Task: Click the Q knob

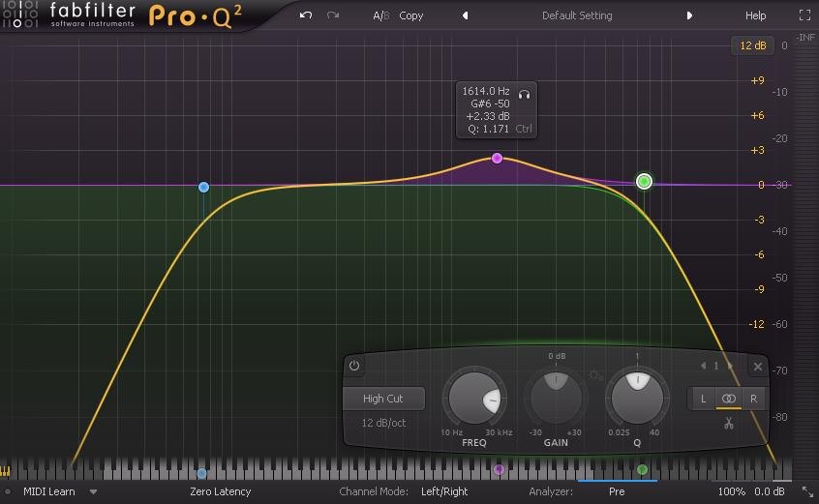Action: tap(637, 399)
